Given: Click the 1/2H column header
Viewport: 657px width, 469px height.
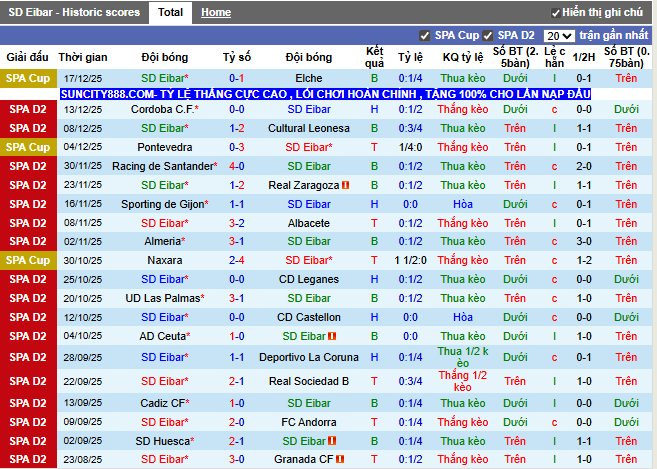Looking at the screenshot, I should click(x=584, y=57).
